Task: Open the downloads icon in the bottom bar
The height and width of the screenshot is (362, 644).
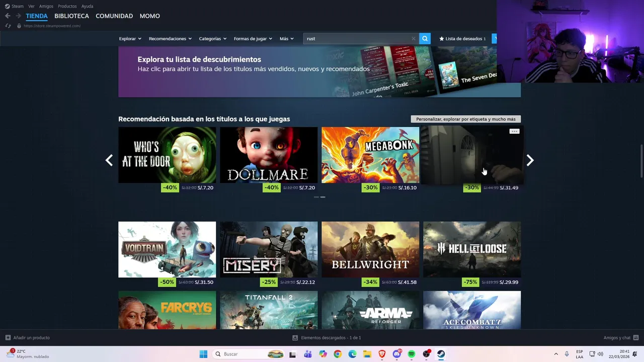Action: coord(295,338)
